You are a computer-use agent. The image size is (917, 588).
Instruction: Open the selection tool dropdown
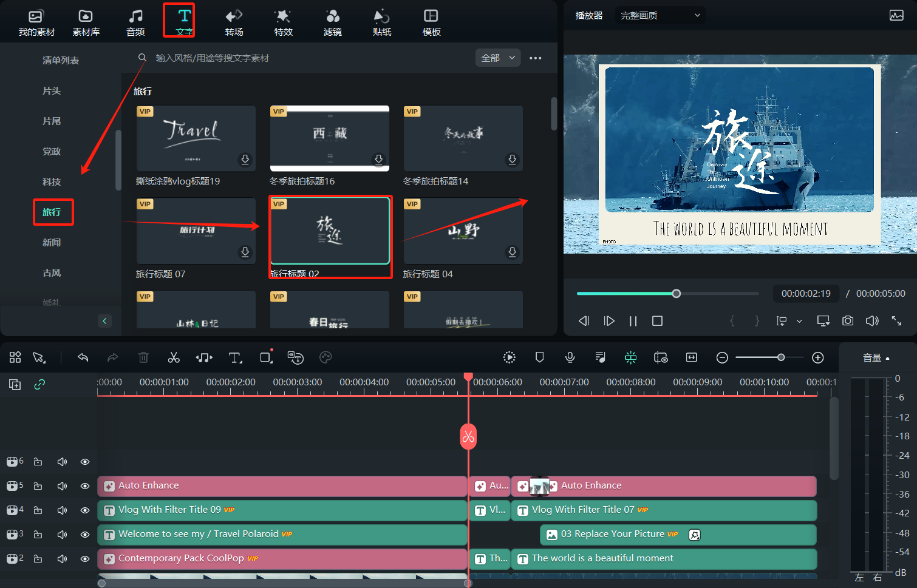tap(40, 357)
